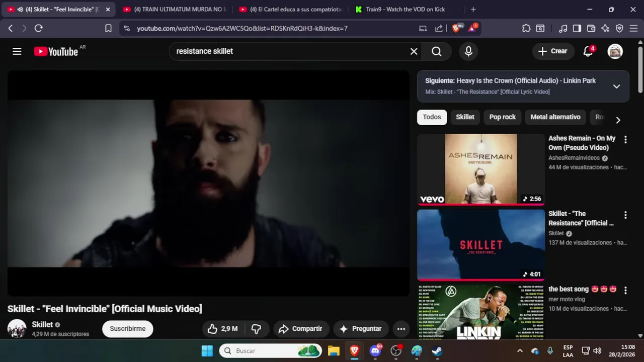Viewport: 644px width, 362px height.
Task: Go back in browser history
Action: click(x=10, y=28)
